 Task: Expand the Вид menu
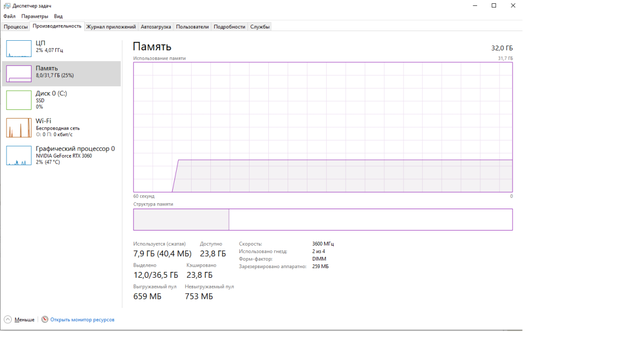pyautogui.click(x=58, y=17)
